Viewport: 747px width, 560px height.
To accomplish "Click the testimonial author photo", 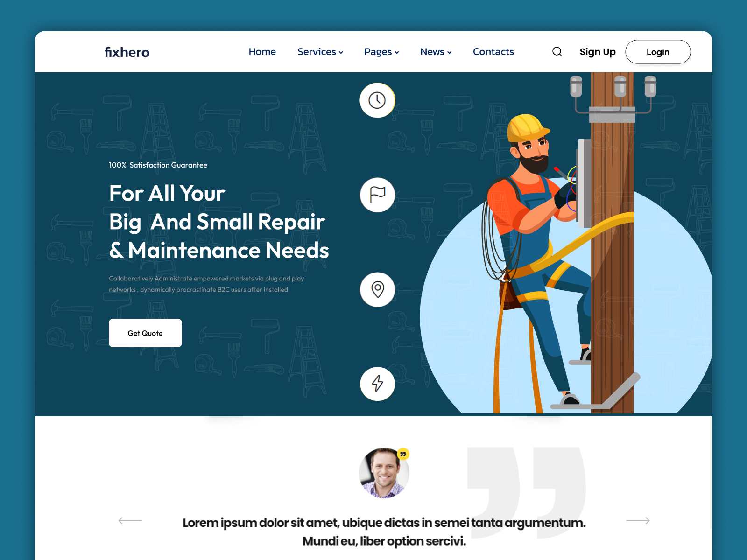I will [384, 473].
